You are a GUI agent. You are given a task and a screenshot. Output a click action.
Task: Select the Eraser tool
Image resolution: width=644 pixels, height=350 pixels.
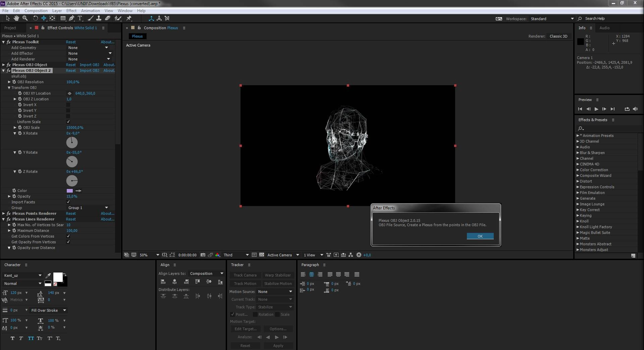coord(107,18)
